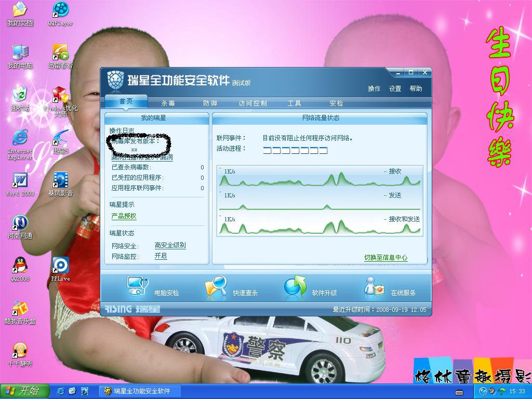
Task: Open PPLive desktop shortcut
Action: [60, 269]
